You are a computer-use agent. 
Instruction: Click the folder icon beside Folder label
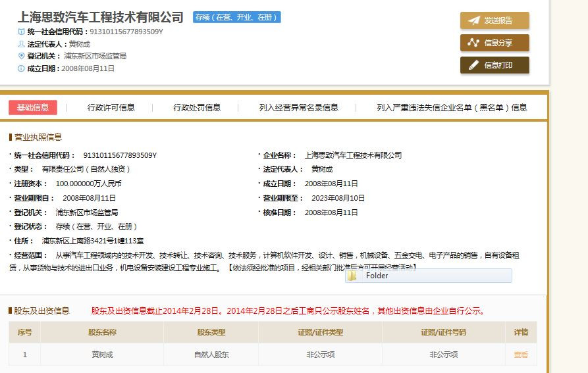[352, 276]
